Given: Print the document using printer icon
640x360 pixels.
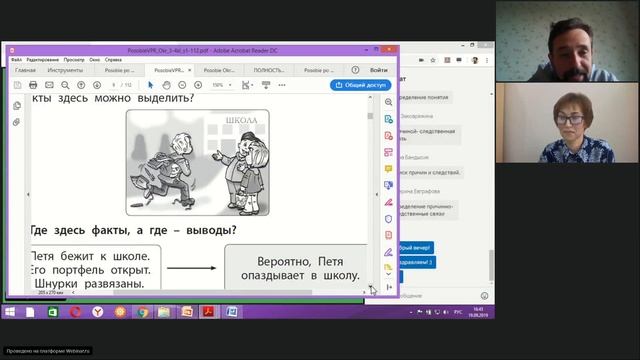Looking at the screenshot, I should 33,85.
